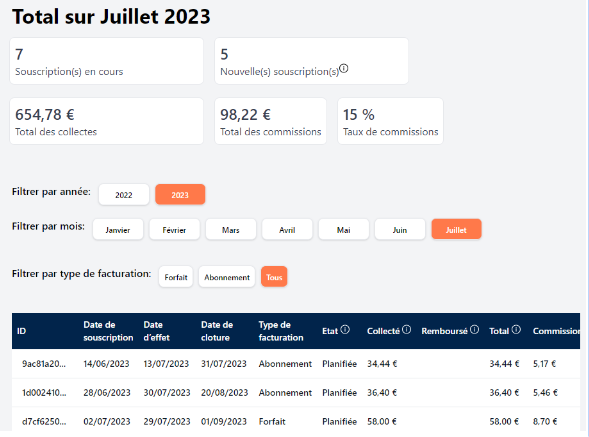Click info icon beside Collecté column header
The height and width of the screenshot is (437, 589).
coord(406,330)
